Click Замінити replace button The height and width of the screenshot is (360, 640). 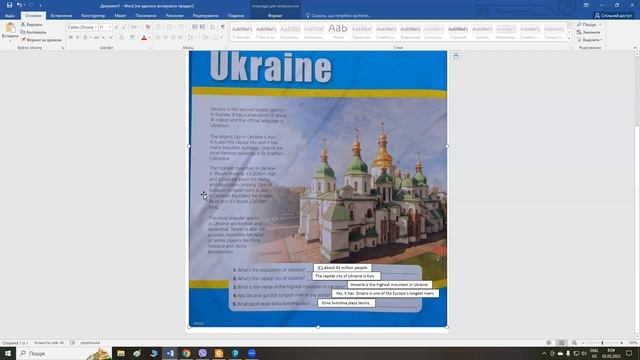[x=588, y=32]
